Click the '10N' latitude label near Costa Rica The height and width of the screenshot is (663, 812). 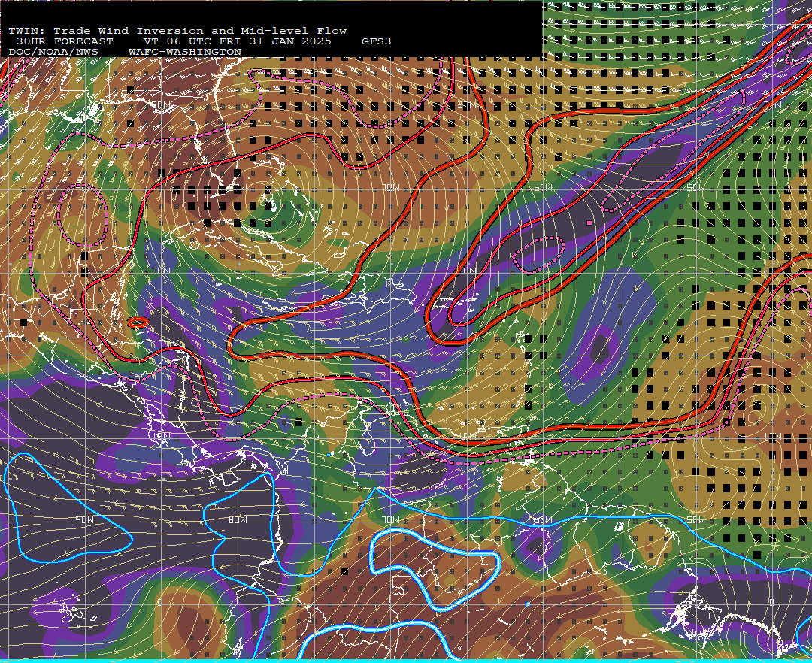point(161,436)
